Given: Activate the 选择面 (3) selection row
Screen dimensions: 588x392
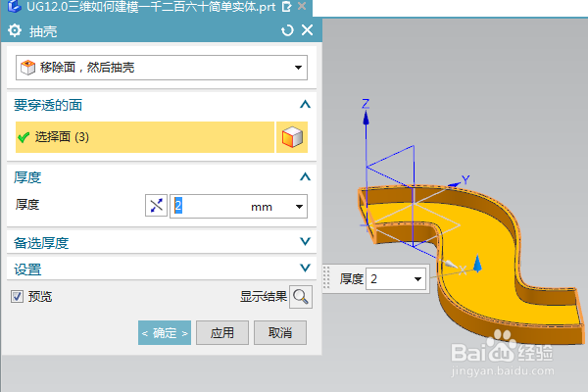Looking at the screenshot, I should 145,137.
